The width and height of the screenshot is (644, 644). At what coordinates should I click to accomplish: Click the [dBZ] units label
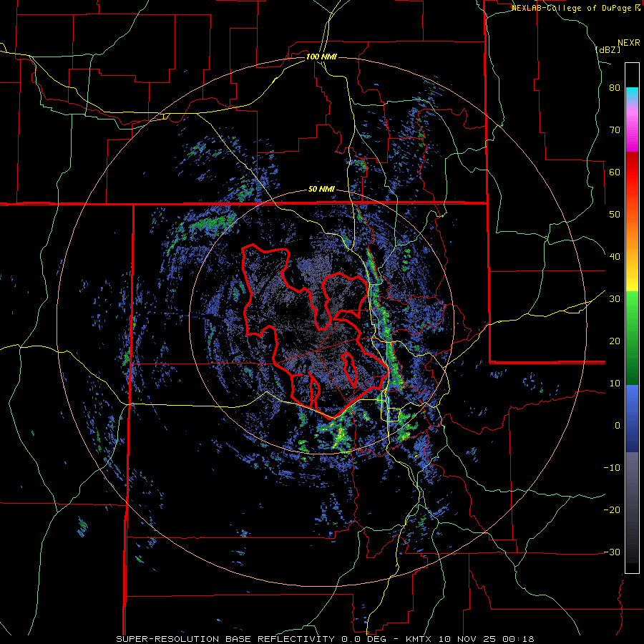click(x=608, y=49)
